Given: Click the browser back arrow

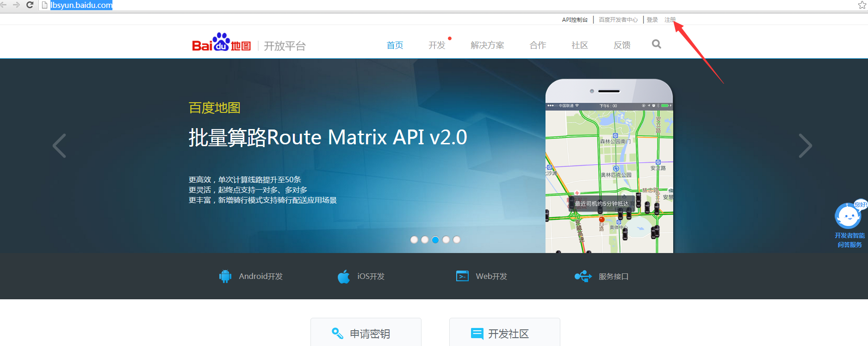Looking at the screenshot, I should click(3, 5).
